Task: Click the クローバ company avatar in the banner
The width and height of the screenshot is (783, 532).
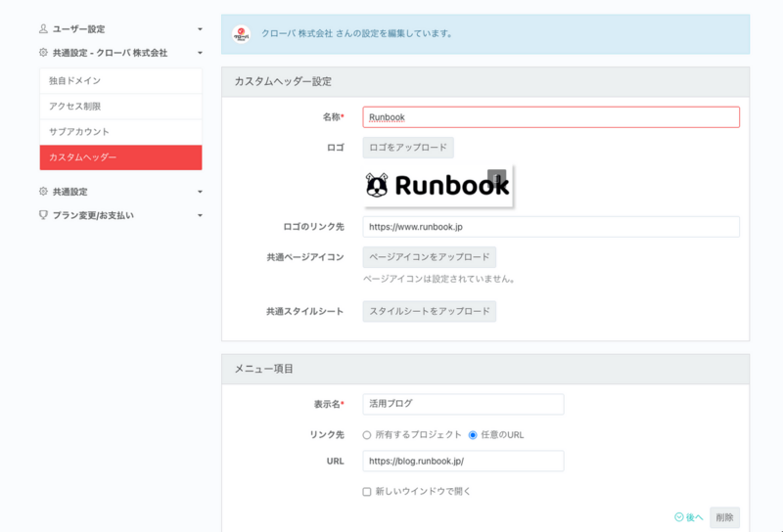Action: tap(241, 34)
